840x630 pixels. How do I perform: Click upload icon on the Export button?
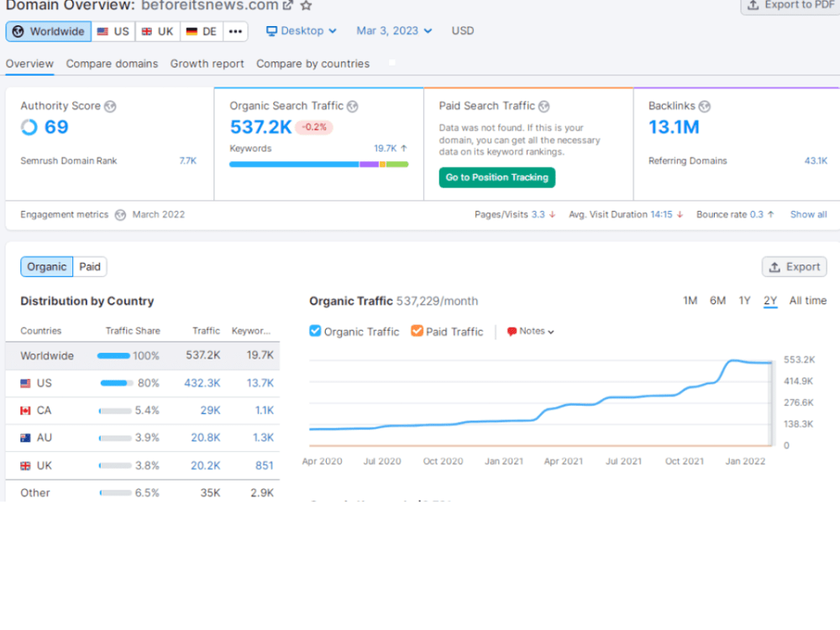(x=774, y=267)
